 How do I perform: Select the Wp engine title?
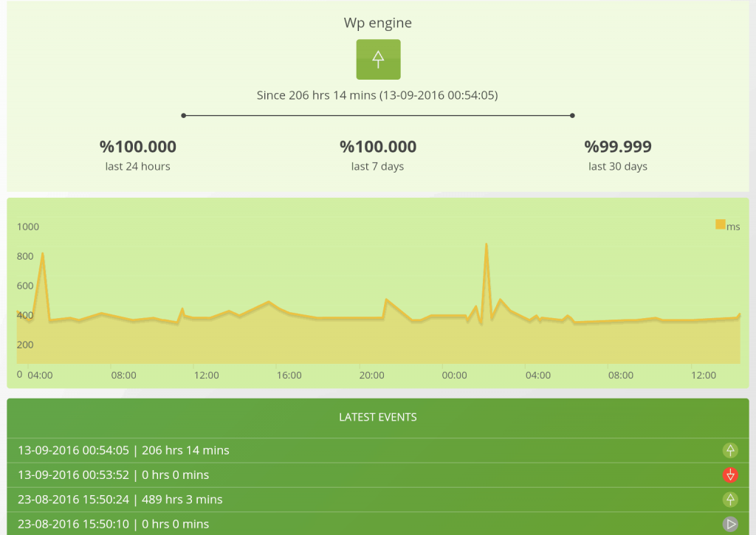pyautogui.click(x=378, y=23)
